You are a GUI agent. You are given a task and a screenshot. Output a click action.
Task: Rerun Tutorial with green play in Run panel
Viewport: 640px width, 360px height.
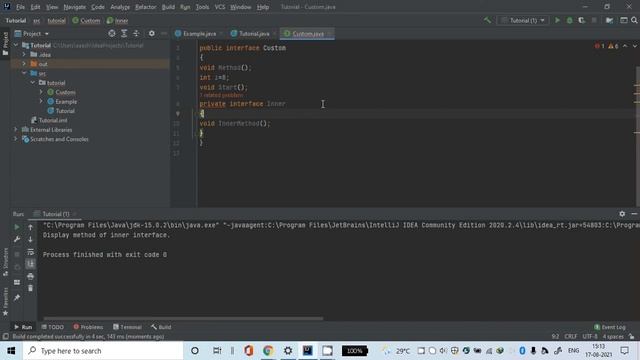(17, 227)
